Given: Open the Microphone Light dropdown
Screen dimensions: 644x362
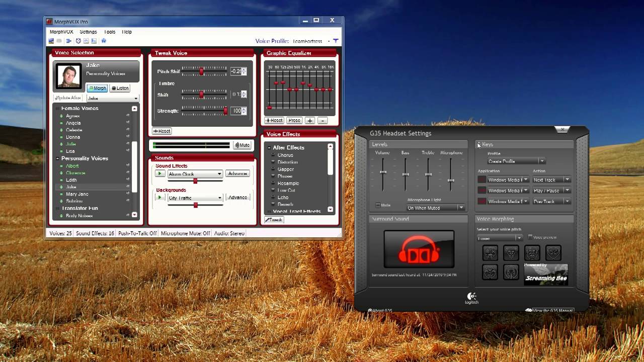Looking at the screenshot, I should click(436, 208).
